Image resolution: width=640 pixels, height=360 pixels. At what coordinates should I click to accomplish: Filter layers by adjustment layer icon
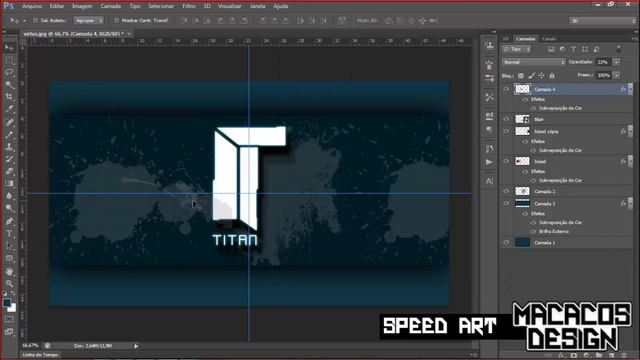(562, 49)
